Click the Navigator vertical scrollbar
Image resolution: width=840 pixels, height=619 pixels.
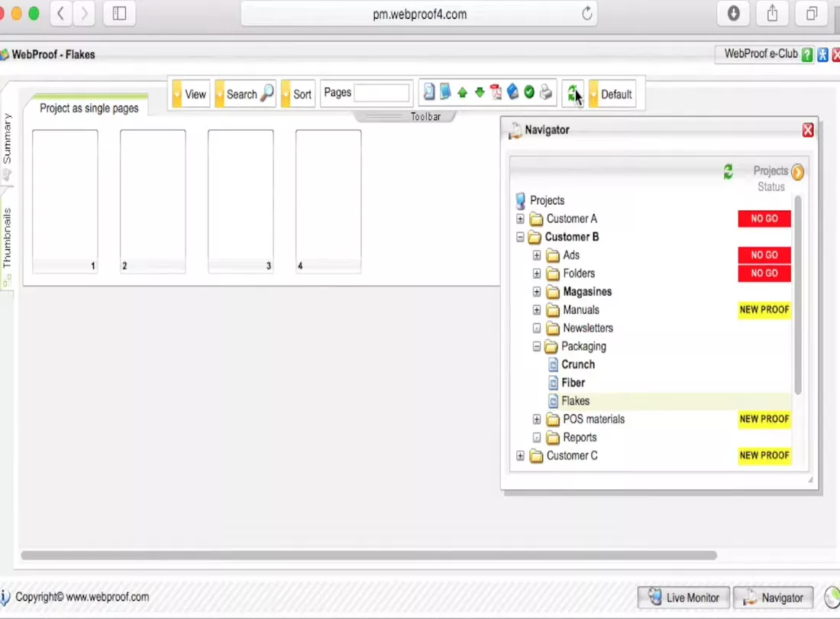point(798,295)
